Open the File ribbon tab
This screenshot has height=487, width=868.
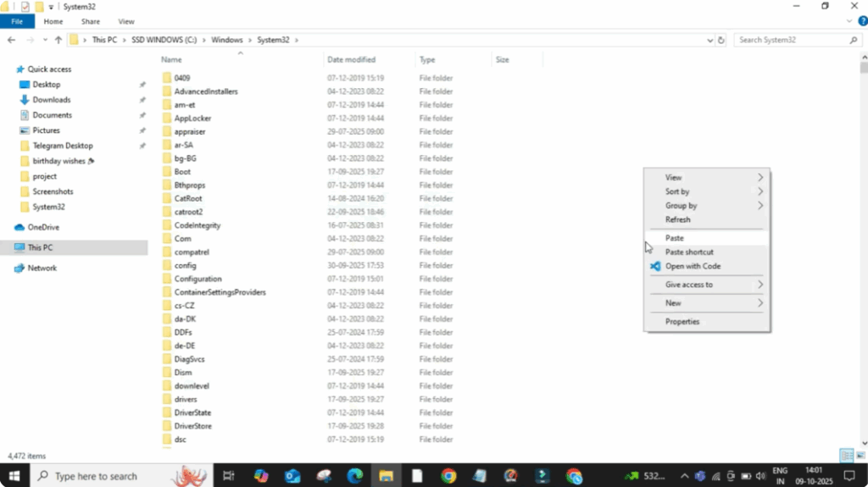[x=17, y=21]
